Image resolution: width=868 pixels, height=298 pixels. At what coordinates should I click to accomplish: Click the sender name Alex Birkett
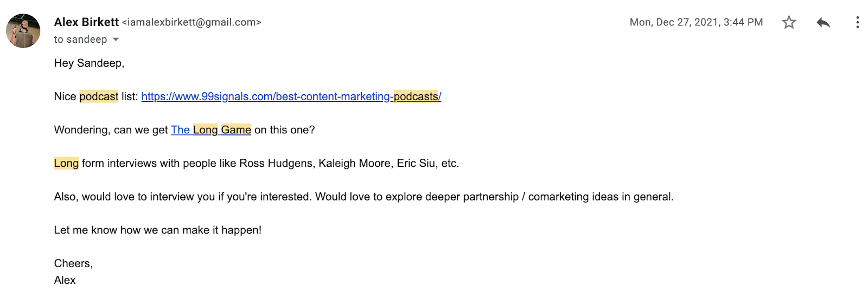[x=86, y=22]
